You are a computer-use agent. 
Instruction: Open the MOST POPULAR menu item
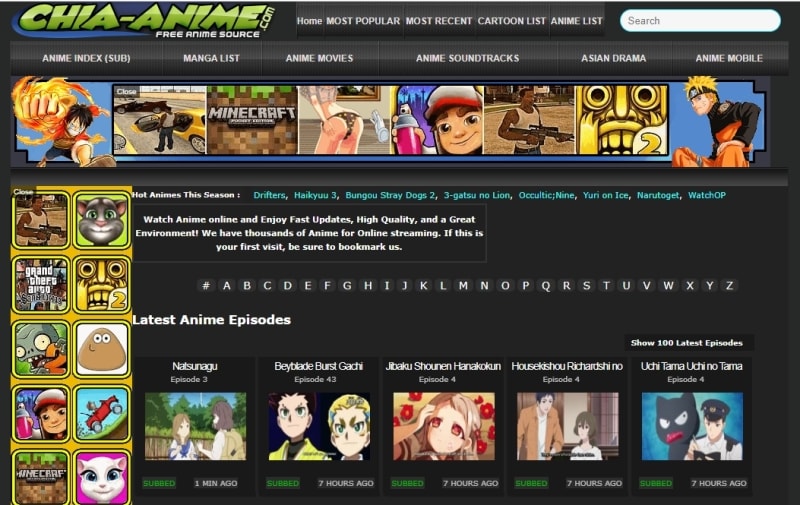click(362, 21)
